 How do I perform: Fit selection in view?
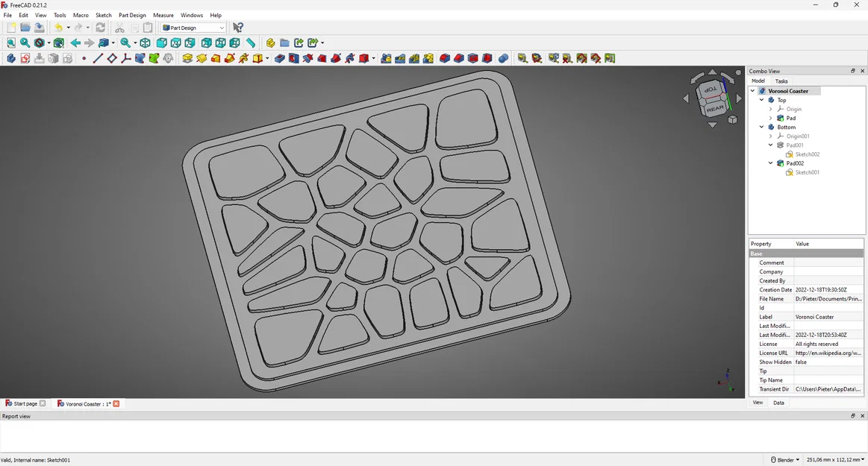25,42
